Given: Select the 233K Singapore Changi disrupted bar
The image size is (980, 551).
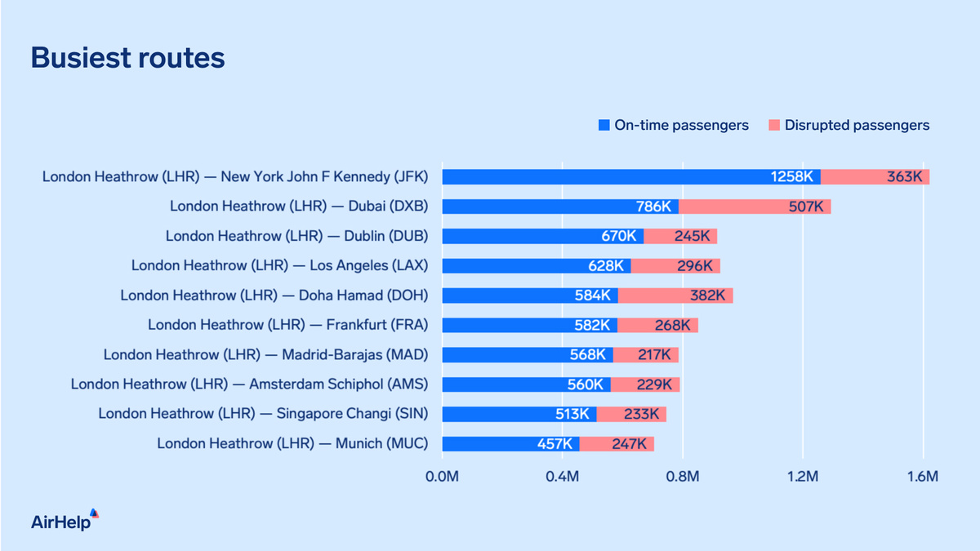Looking at the screenshot, I should pos(631,414).
